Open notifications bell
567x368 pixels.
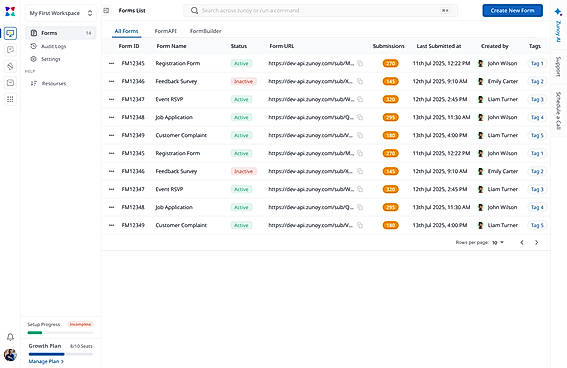point(10,337)
